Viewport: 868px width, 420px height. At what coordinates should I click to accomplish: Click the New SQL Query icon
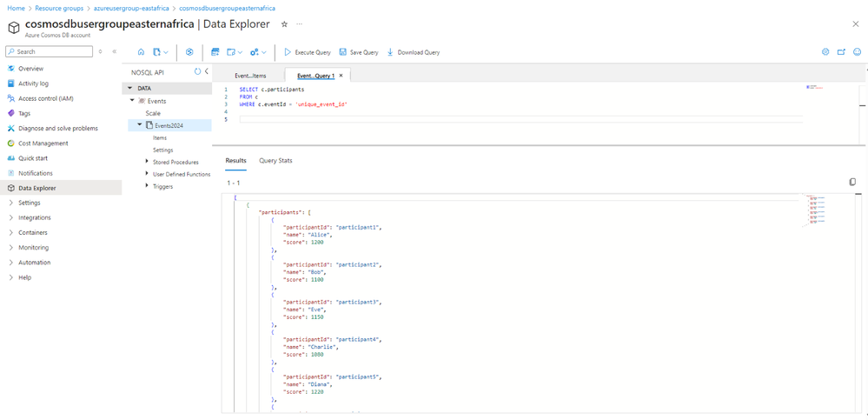215,52
